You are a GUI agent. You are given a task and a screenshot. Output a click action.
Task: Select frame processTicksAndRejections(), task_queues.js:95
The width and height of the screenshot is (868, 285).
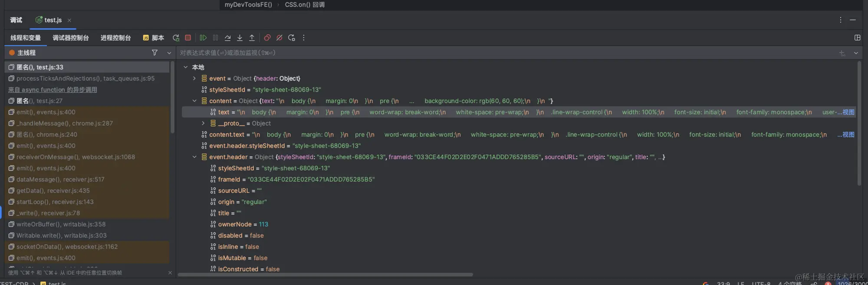(87, 79)
